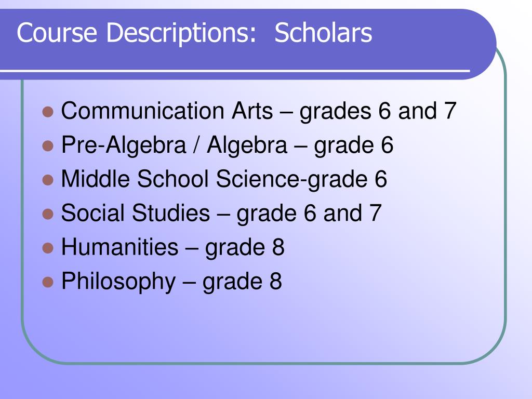Select the Middle School Science-grade 6 line

(224, 180)
